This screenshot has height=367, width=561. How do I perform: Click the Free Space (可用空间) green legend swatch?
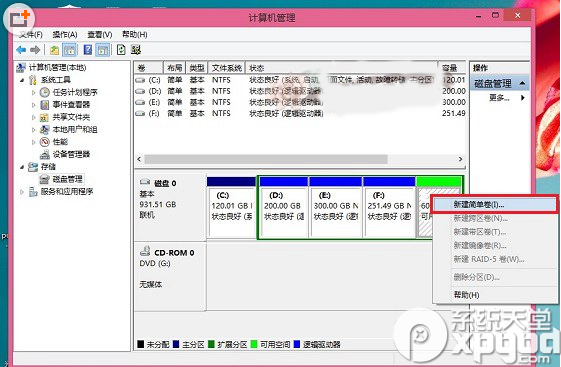coord(254,344)
